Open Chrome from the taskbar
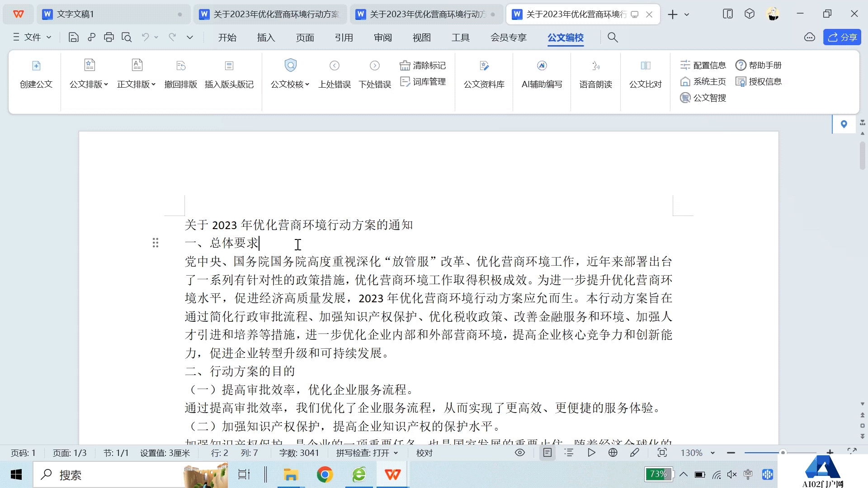 tap(325, 475)
